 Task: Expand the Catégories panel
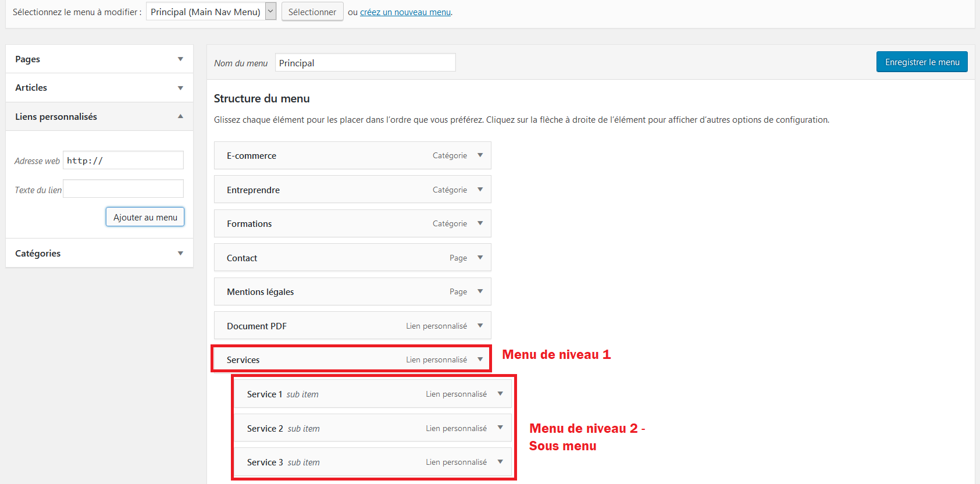click(180, 253)
